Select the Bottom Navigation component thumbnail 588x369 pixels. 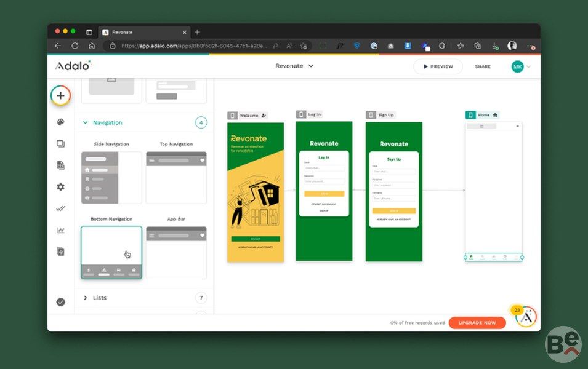[111, 253]
